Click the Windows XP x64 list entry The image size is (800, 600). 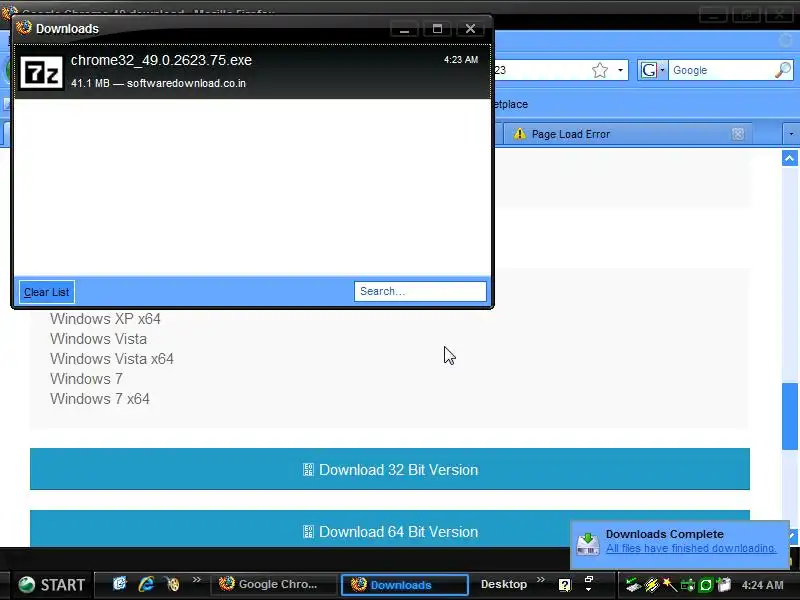click(106, 319)
